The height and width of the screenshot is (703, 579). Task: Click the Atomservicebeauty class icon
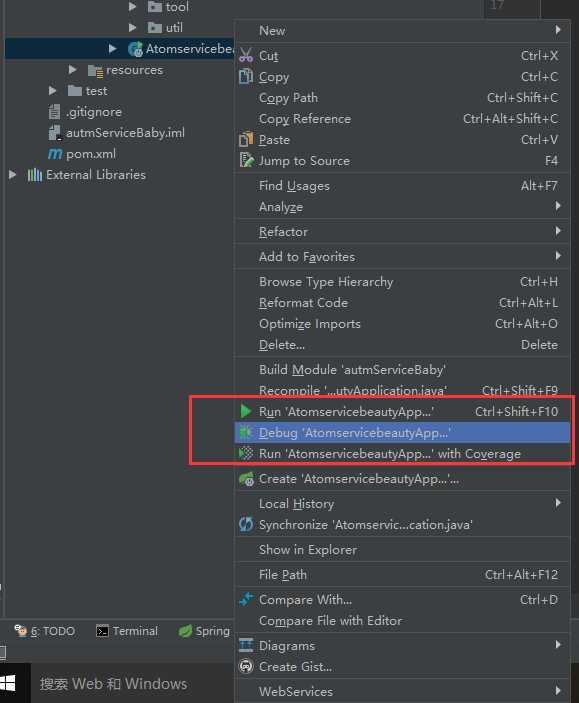pyautogui.click(x=135, y=49)
